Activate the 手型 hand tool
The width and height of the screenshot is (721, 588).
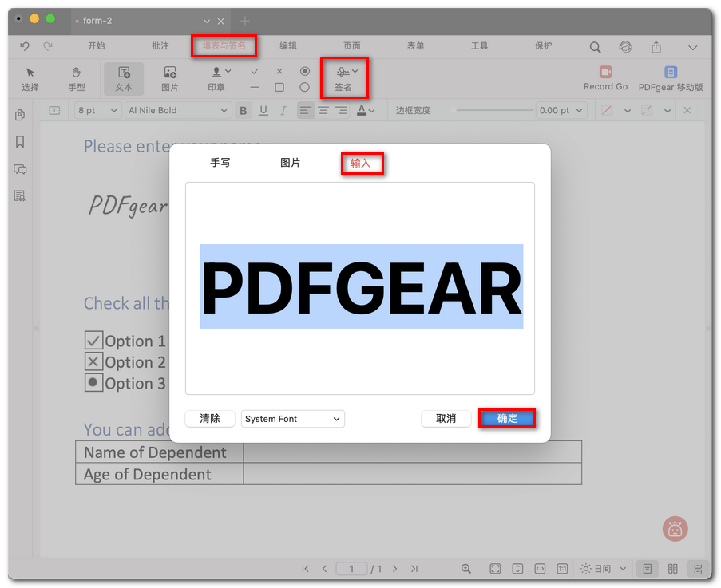point(77,79)
